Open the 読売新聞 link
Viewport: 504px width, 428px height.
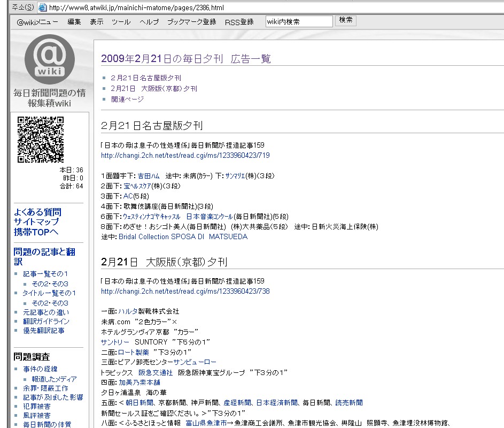tap(349, 402)
